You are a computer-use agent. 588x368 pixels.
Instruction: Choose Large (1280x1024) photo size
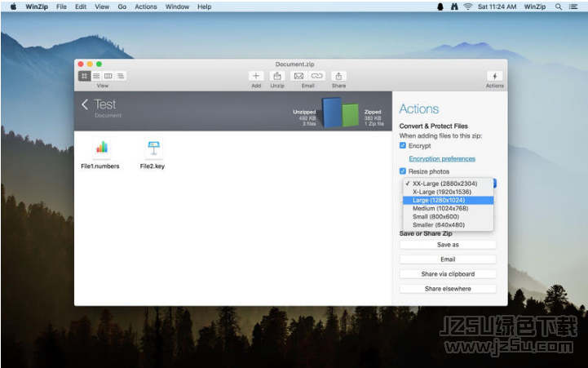[x=448, y=200]
